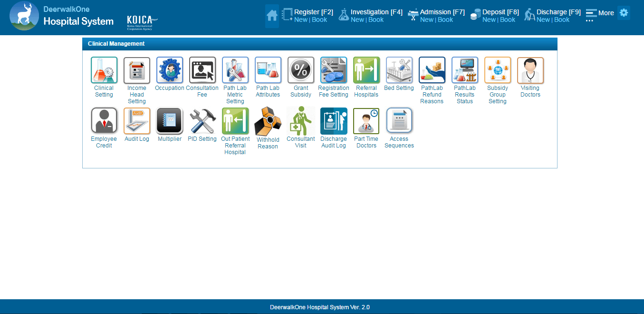Screen dimensions: 644x314
Task: Open Discharge [F9] menu
Action: 559,12
